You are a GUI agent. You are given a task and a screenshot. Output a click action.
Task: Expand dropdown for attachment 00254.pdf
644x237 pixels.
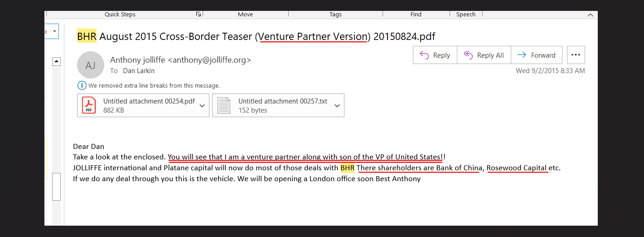click(202, 105)
